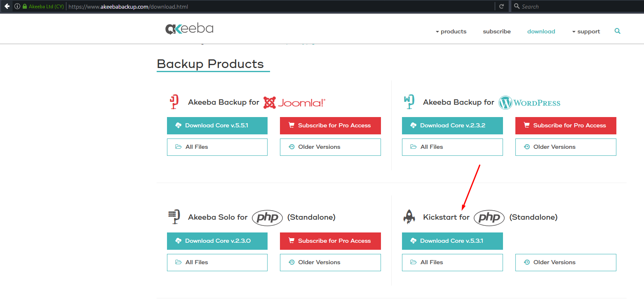Viewport: 644px width, 305px height.
Task: Download Core v.5.3.1 for Kickstart
Action: [x=452, y=241]
